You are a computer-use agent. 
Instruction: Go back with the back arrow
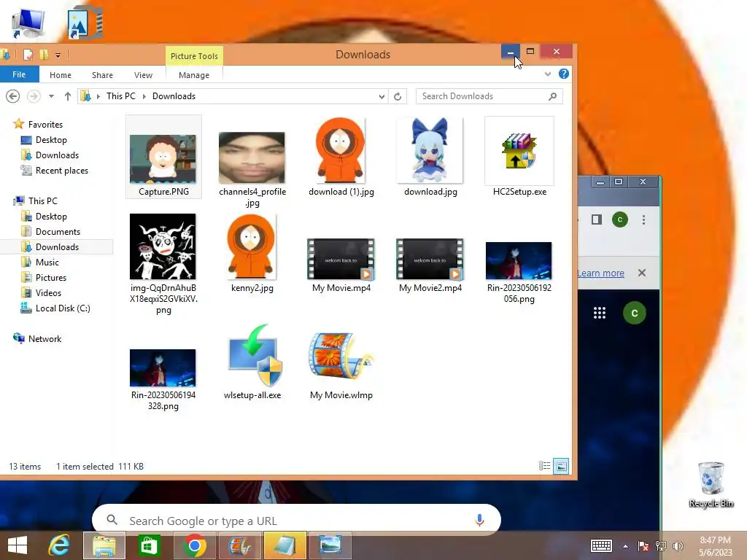pyautogui.click(x=13, y=96)
